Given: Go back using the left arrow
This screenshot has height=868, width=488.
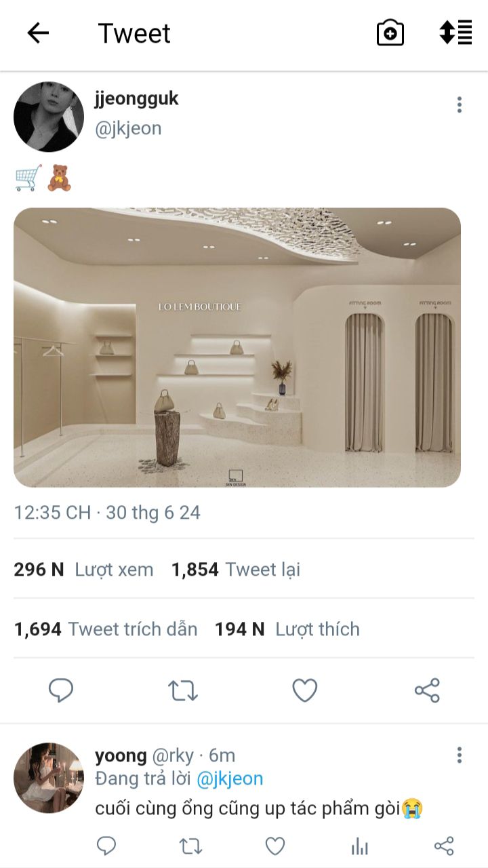Looking at the screenshot, I should (x=38, y=33).
